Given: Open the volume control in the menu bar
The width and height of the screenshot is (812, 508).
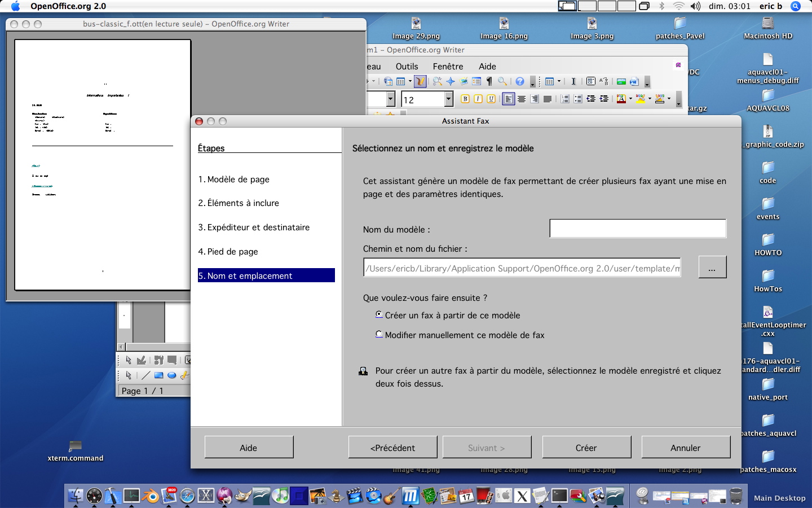Looking at the screenshot, I should [695, 6].
